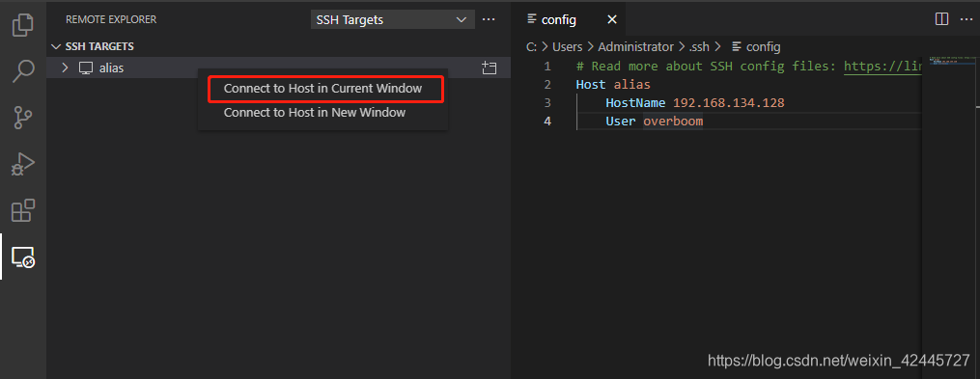
Task: Click line number 2 in the gutter
Action: click(x=547, y=84)
